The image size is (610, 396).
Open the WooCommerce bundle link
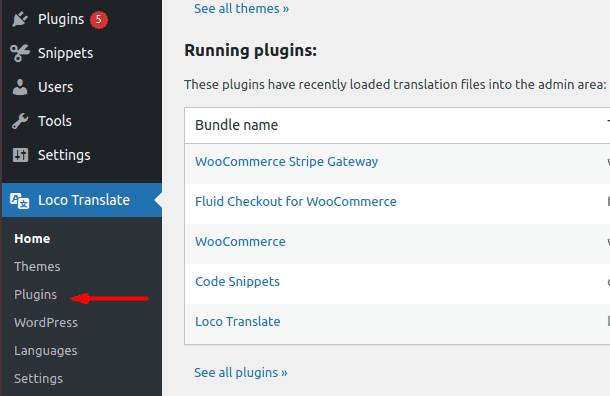coord(240,242)
